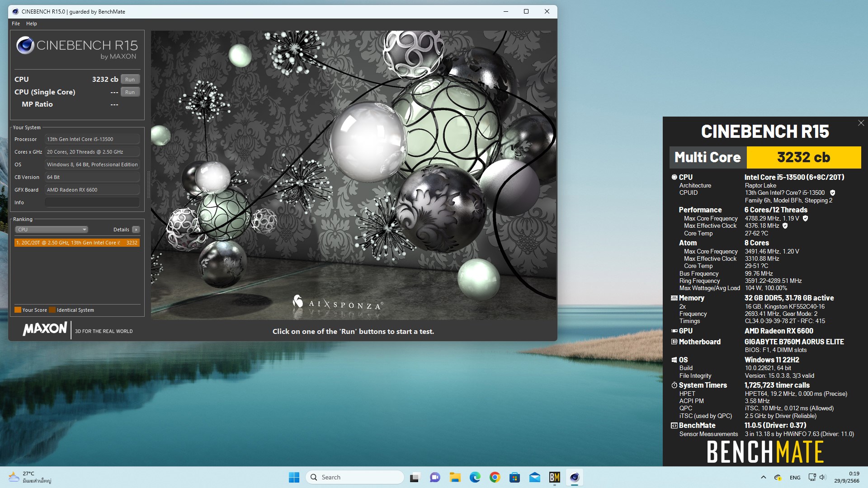Click the GIGABYTE B760M AORUS ELITE text

794,342
